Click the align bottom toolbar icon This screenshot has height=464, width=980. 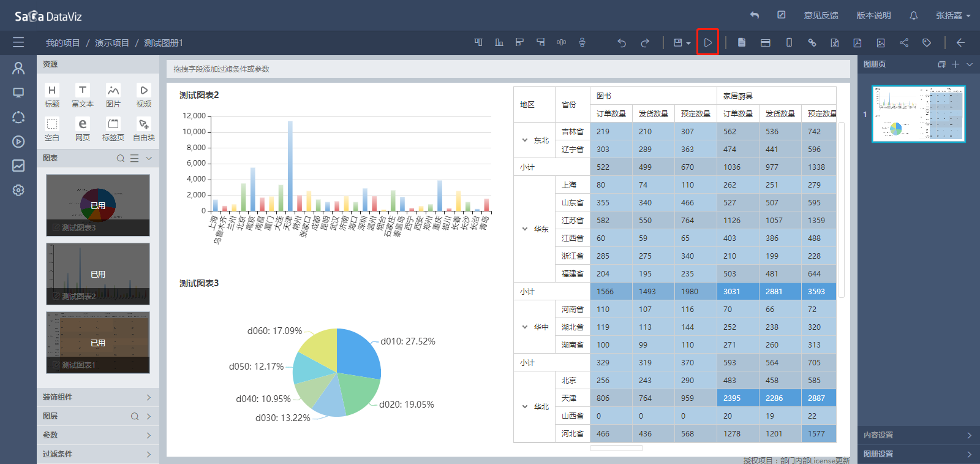tap(499, 42)
